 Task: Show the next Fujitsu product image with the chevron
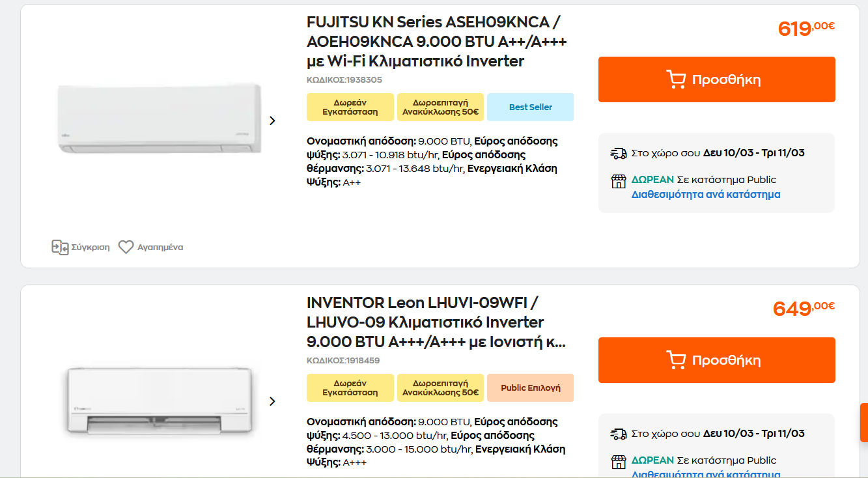pos(272,120)
